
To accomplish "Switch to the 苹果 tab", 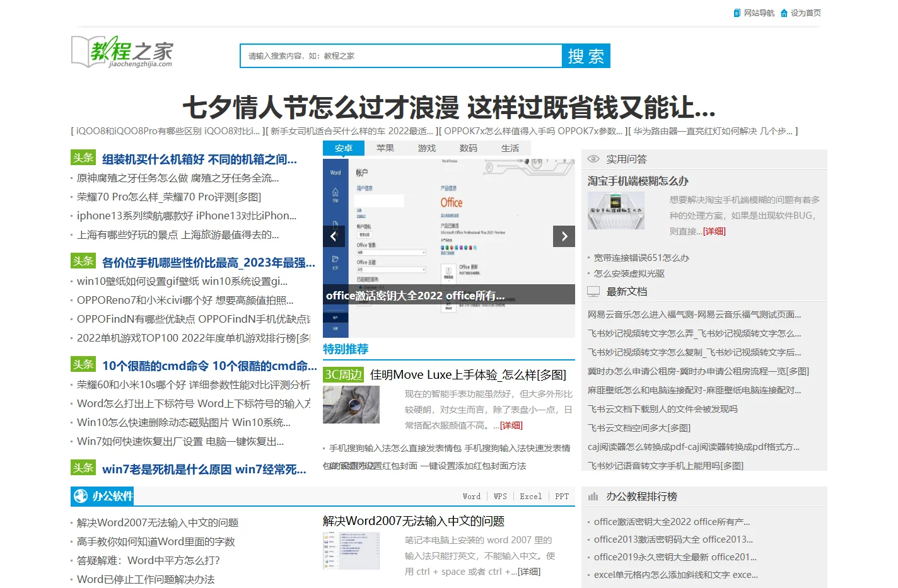I will click(x=385, y=148).
